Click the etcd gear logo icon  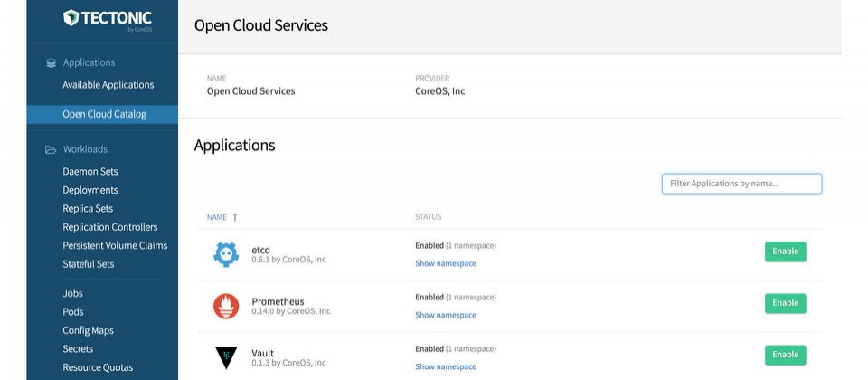pyautogui.click(x=226, y=255)
